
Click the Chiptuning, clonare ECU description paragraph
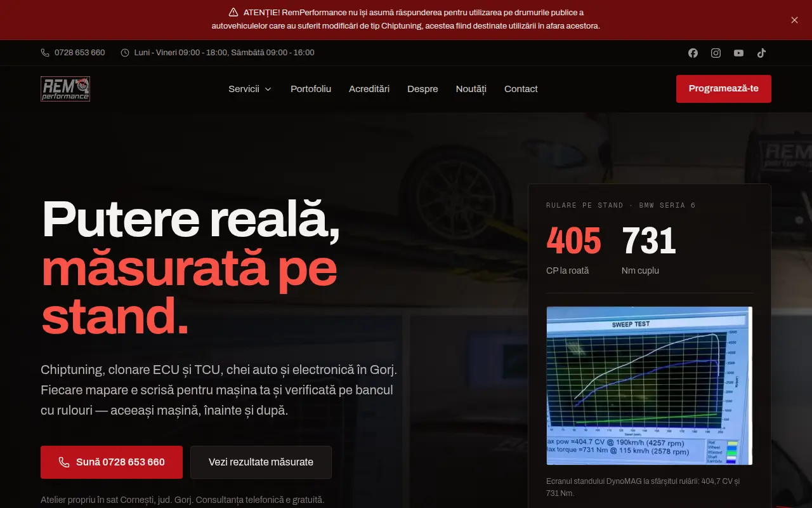point(219,390)
